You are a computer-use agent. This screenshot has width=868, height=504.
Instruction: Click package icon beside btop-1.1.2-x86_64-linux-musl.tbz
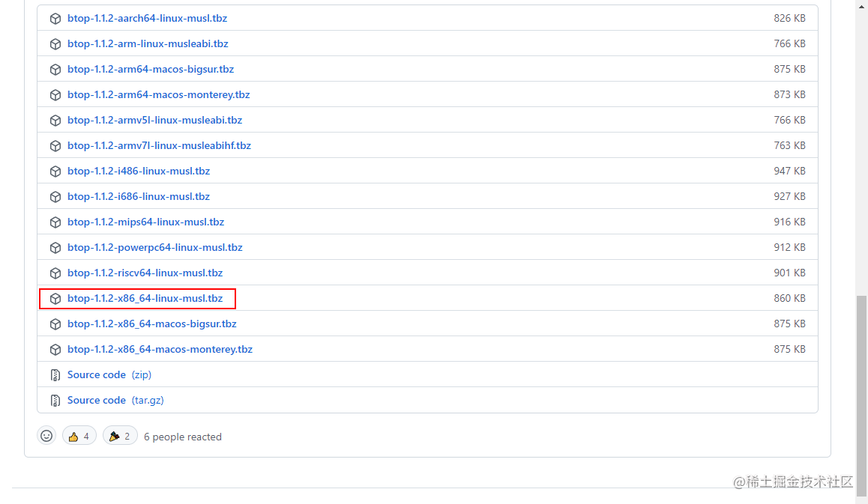coord(55,298)
